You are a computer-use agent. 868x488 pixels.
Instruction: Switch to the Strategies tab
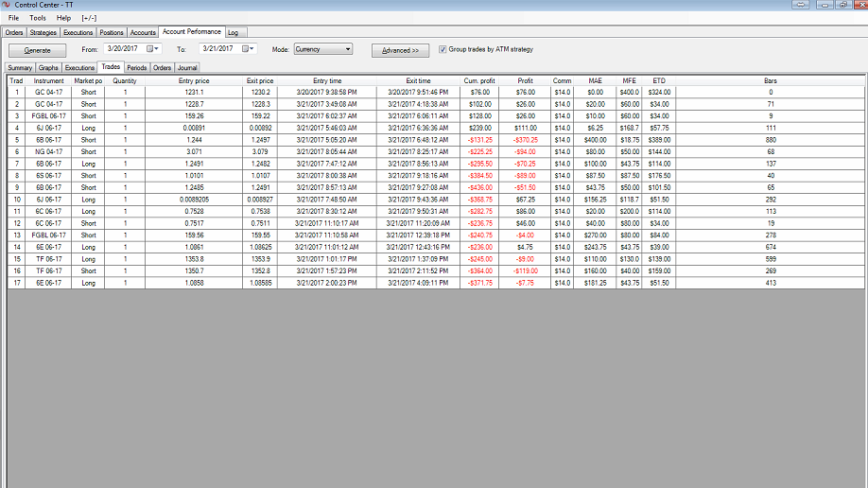[x=43, y=33]
